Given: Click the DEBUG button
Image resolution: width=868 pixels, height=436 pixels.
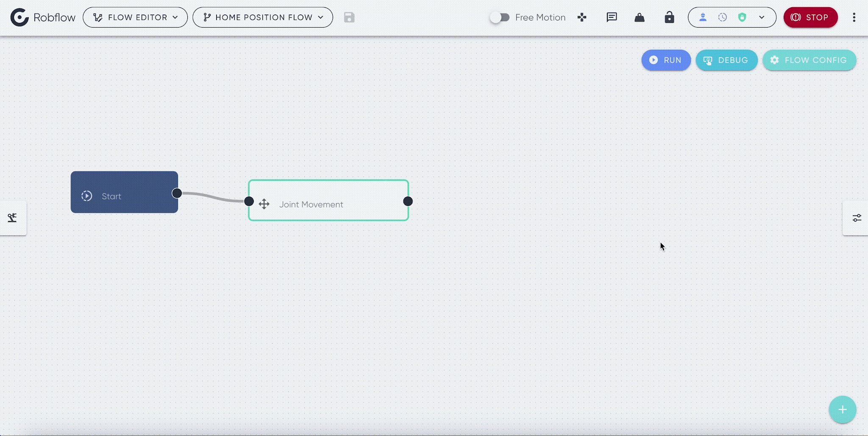Looking at the screenshot, I should click(726, 60).
